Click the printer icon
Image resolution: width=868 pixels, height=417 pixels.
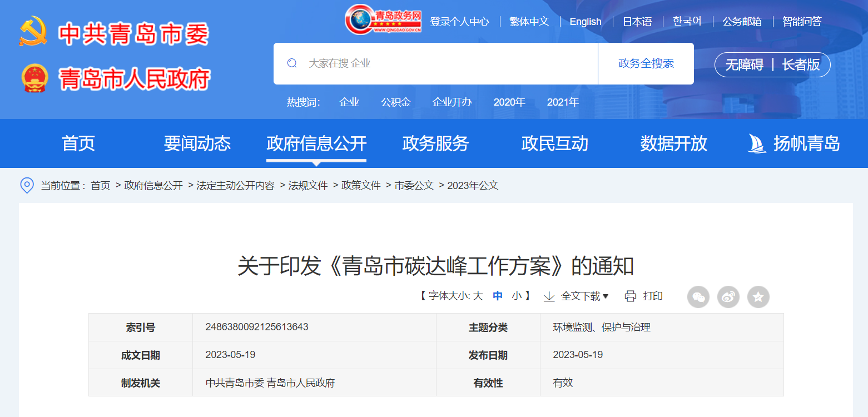(630, 296)
